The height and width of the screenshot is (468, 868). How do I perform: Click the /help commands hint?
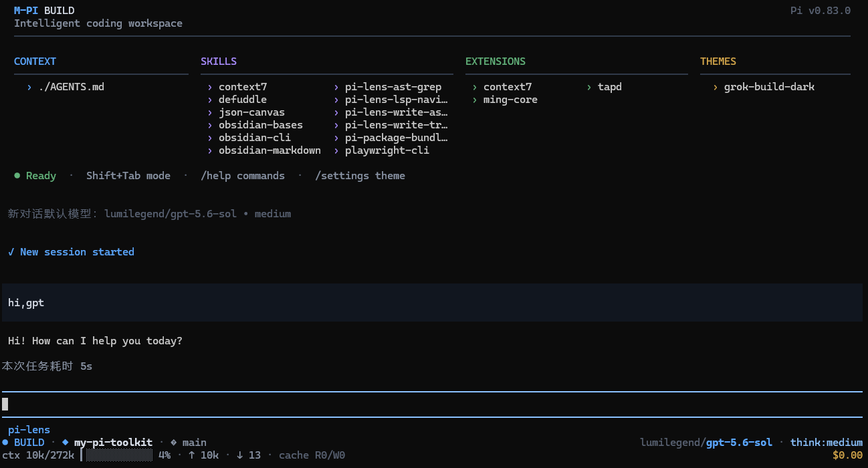tap(243, 176)
